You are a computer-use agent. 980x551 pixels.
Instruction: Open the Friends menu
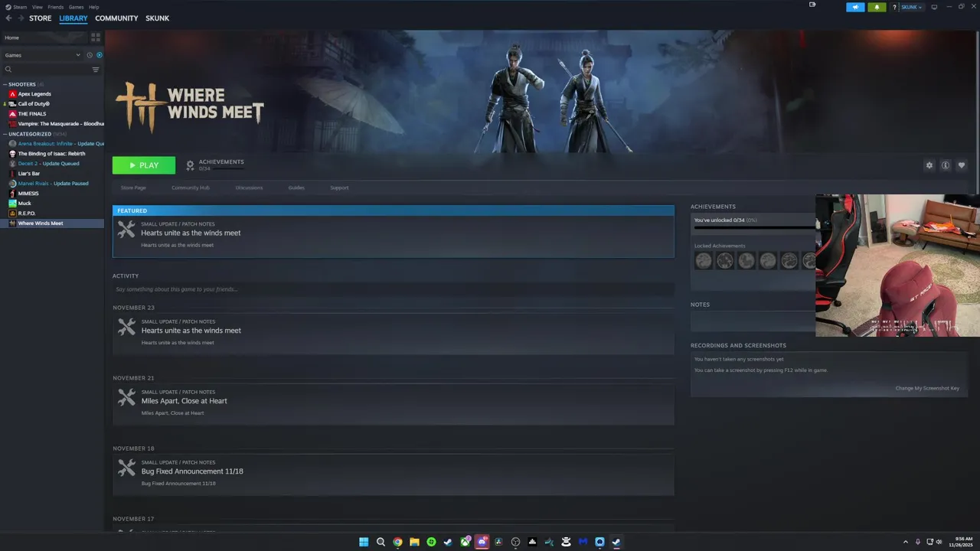tap(56, 7)
